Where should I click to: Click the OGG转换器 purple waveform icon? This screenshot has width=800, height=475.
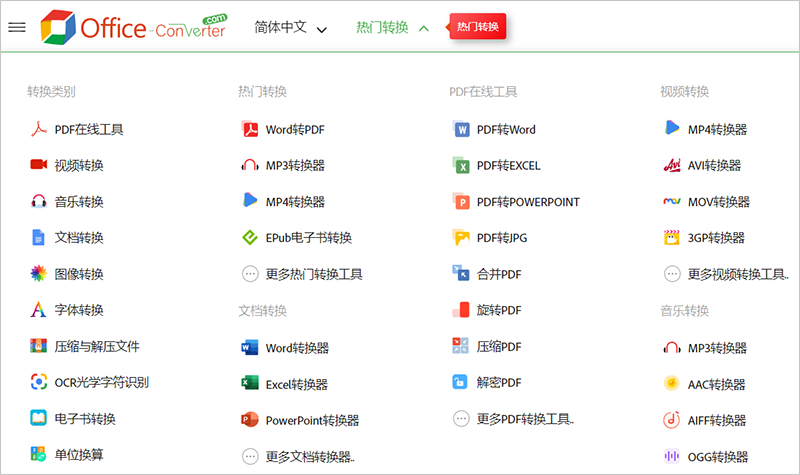[671, 456]
